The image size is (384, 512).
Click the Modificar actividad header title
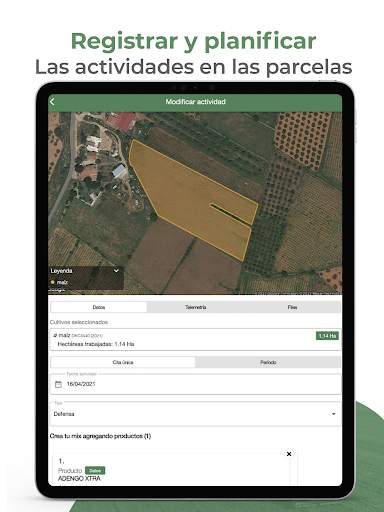tap(196, 102)
